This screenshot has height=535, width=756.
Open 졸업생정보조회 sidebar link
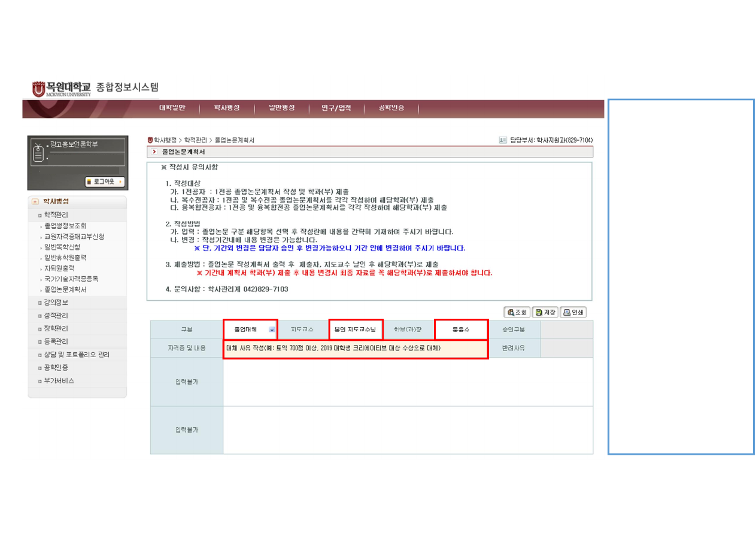point(65,226)
